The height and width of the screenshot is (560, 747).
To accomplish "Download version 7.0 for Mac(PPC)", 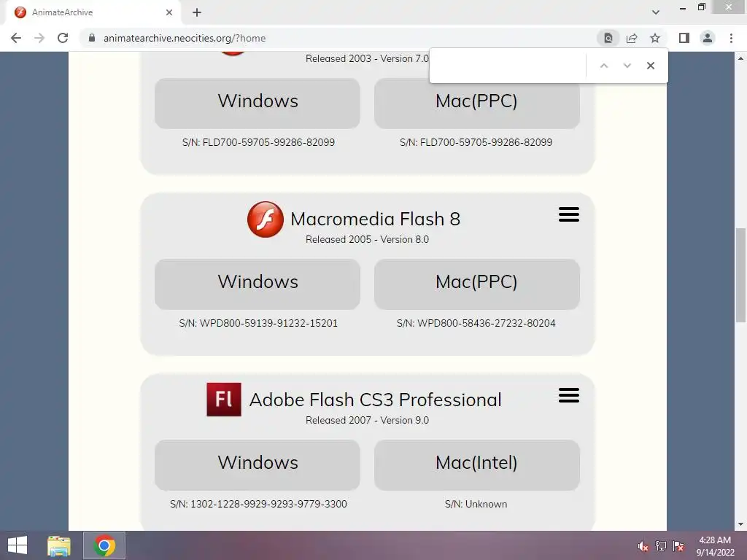I will pos(477,104).
